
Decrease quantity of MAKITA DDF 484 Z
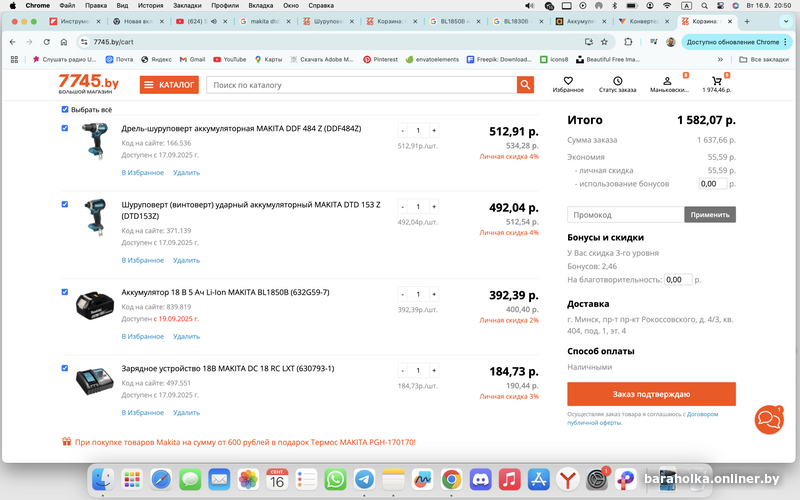click(x=403, y=131)
